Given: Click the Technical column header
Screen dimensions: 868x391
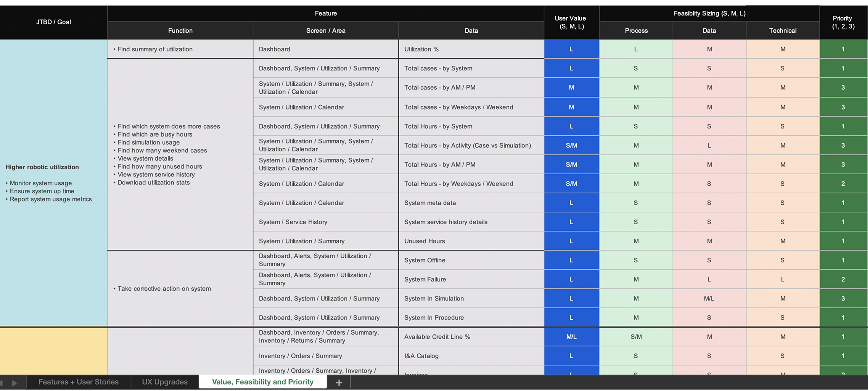Looking at the screenshot, I should click(x=783, y=31).
